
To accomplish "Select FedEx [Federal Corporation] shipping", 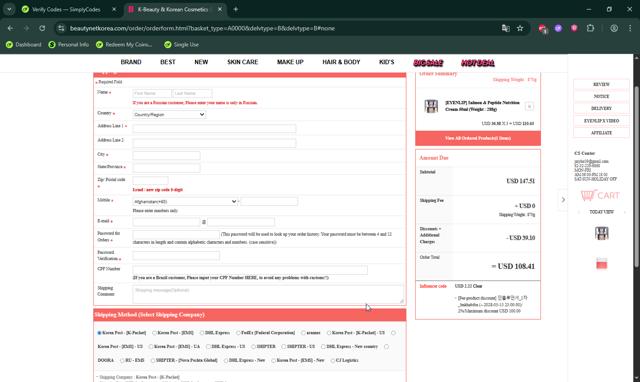I will [x=238, y=333].
